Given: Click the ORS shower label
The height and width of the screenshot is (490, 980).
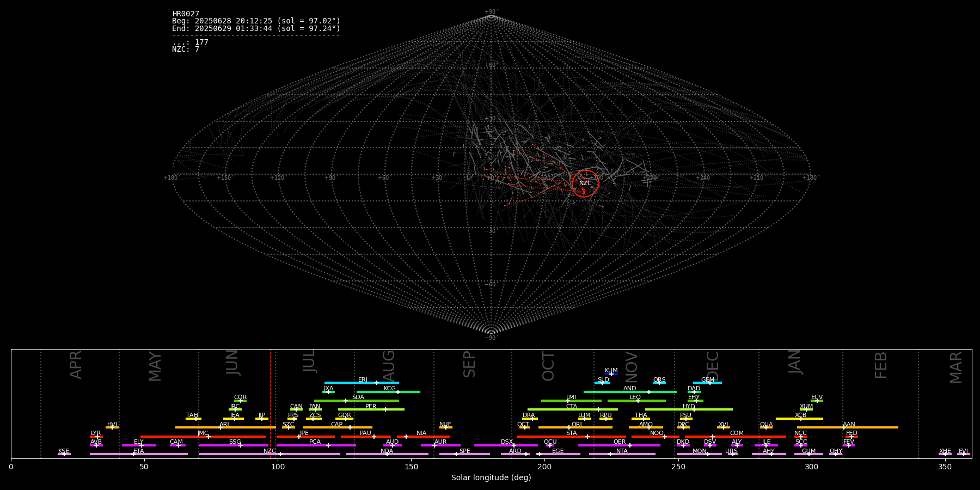Looking at the screenshot, I should point(659,380).
